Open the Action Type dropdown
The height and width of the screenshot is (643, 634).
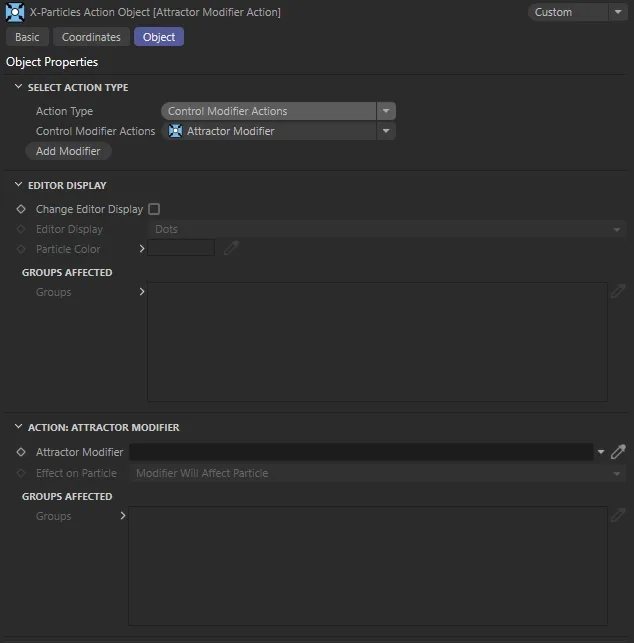(x=278, y=111)
